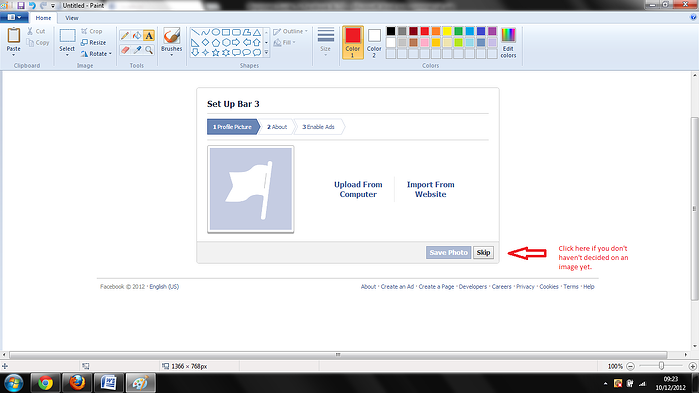Pick the Up arrow shape
The image size is (699, 393).
pos(257,42)
